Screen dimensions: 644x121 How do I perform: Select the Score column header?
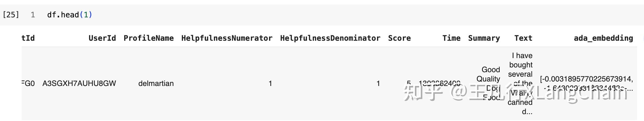[x=399, y=38]
